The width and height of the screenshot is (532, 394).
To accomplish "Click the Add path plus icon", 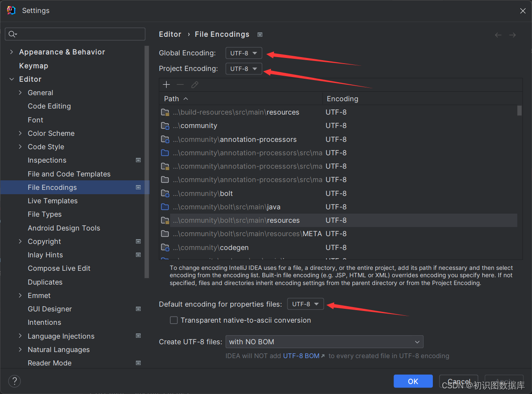I will [166, 85].
